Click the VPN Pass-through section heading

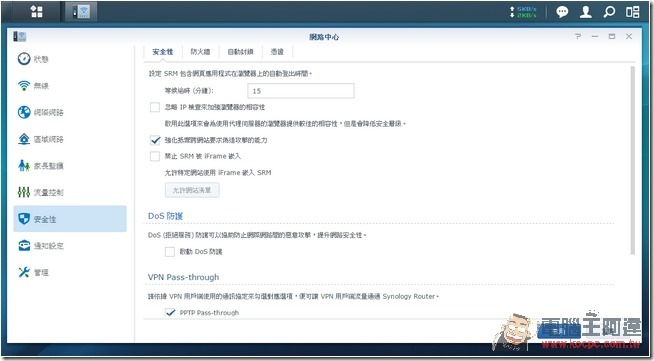tap(183, 277)
